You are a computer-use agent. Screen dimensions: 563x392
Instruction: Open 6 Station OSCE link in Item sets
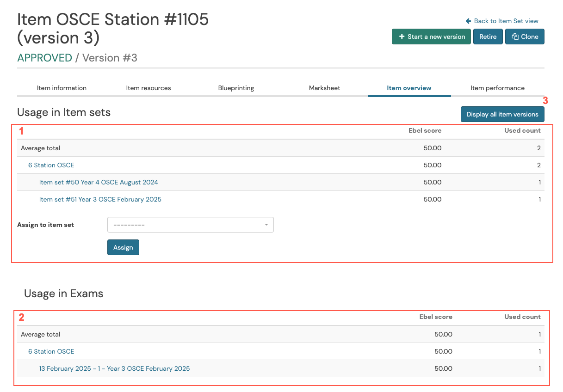pos(51,165)
